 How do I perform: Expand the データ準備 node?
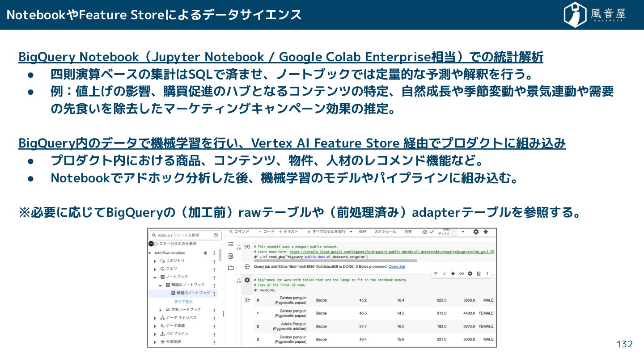pyautogui.click(x=155, y=326)
